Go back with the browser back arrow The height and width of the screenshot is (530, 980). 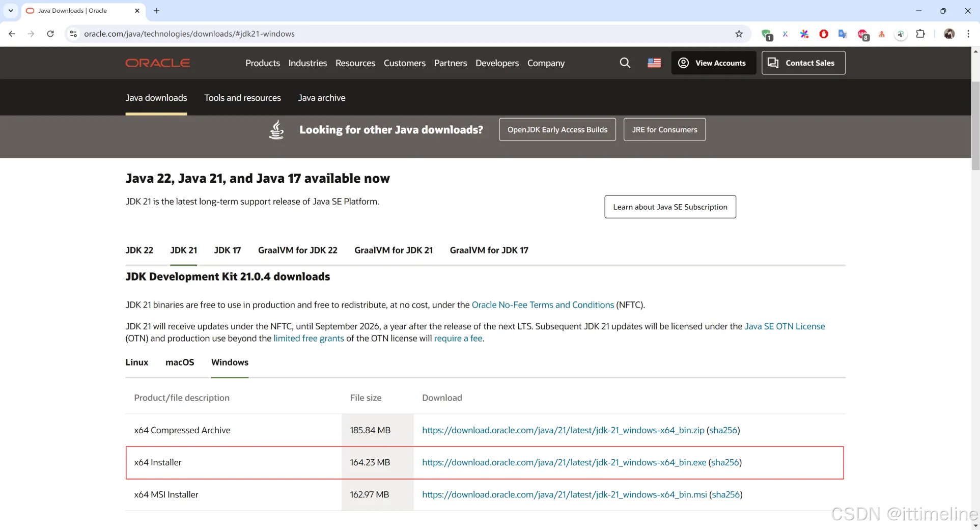[12, 34]
